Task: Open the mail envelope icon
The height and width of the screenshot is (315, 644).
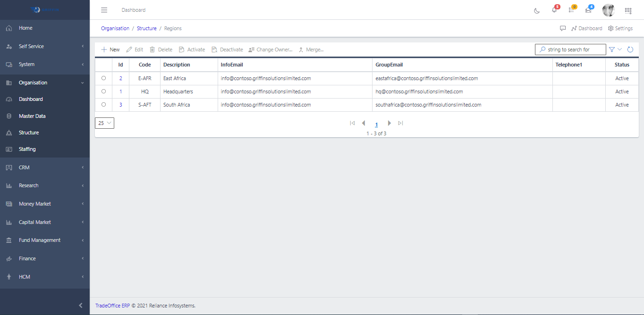Action: [588, 10]
